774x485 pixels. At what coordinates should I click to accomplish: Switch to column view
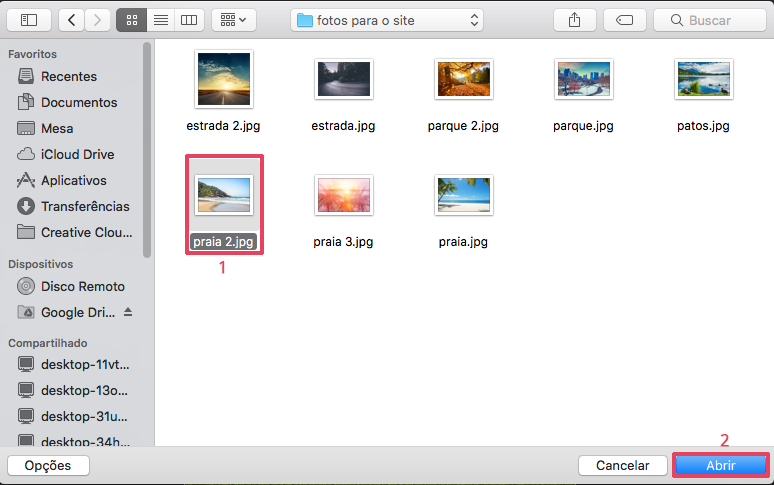click(189, 20)
